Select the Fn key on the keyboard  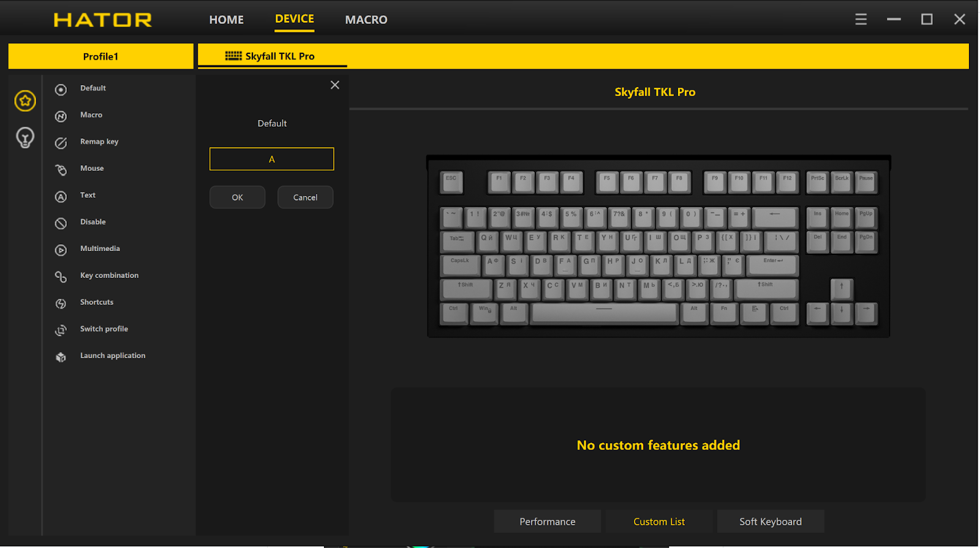[x=724, y=313]
